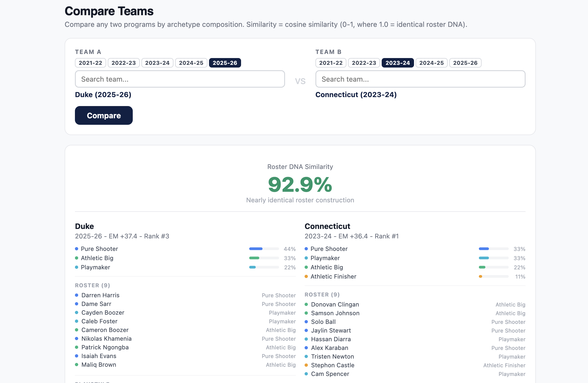
Task: Select Team B season 2025-26
Action: pos(465,63)
